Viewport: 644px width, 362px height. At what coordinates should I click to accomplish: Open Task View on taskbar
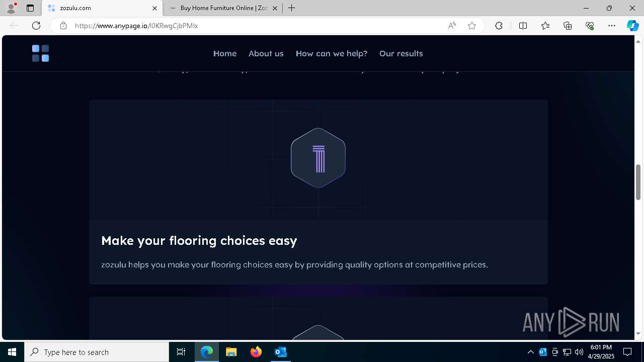pos(181,352)
